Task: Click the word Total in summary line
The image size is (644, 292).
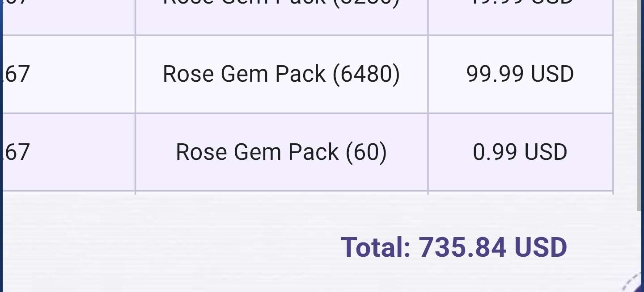Action: [x=376, y=247]
